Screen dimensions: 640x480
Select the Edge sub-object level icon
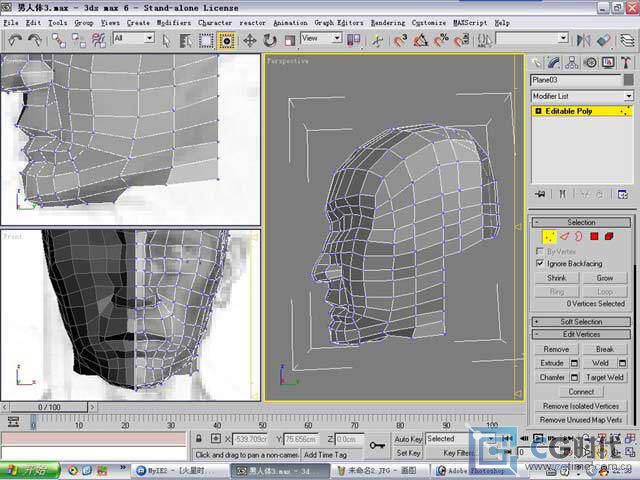pos(564,236)
